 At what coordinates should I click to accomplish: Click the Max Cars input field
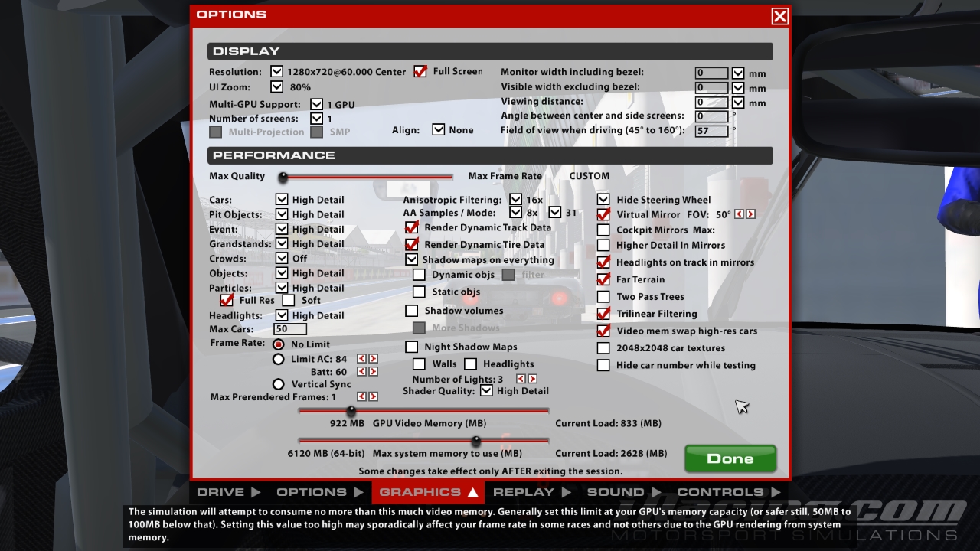290,329
